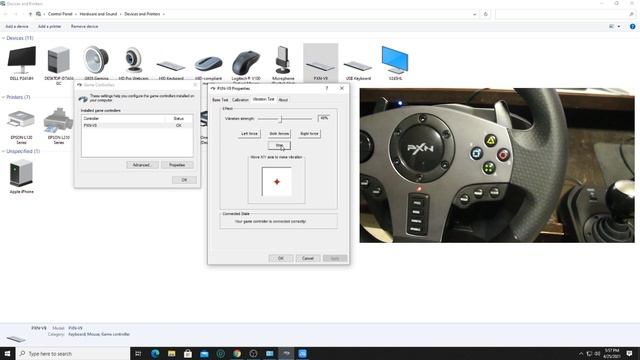Click the Status column header
Image resolution: width=640 pixels, height=360 pixels.
pos(178,118)
